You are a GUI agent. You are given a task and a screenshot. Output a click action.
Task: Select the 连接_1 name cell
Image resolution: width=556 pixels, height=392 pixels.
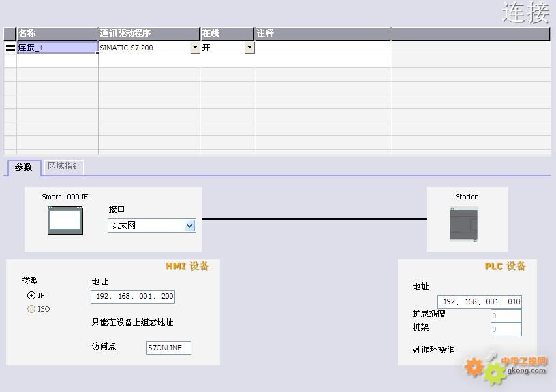57,48
